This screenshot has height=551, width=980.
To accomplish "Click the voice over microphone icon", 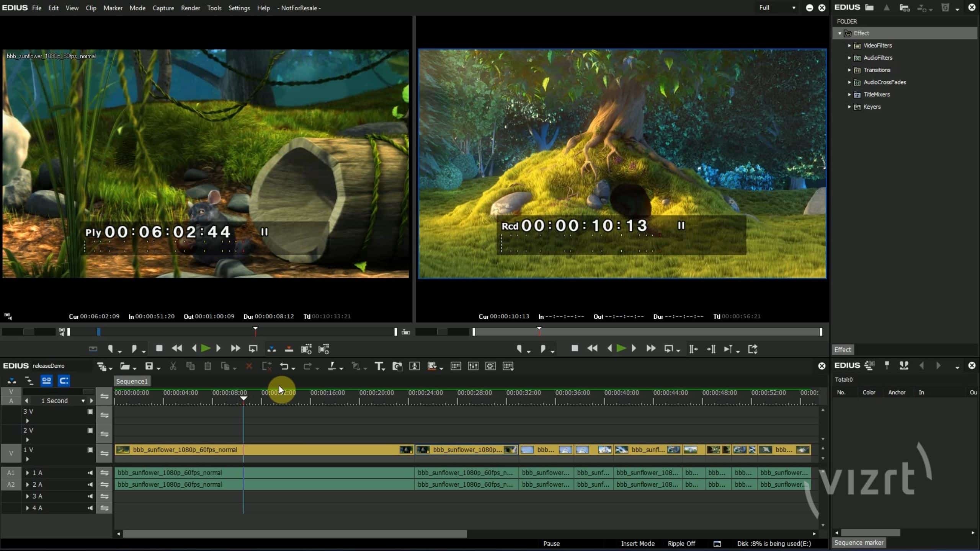I will pos(415,366).
